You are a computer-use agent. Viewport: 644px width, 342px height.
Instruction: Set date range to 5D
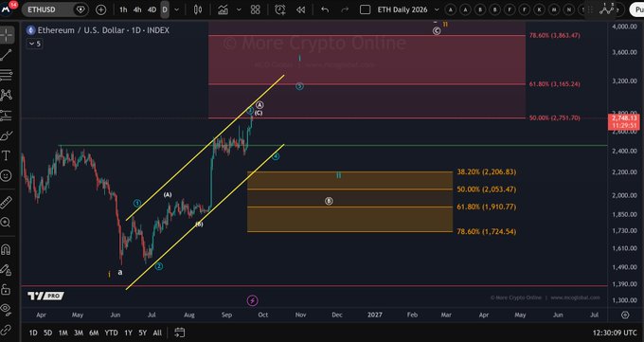coord(48,333)
